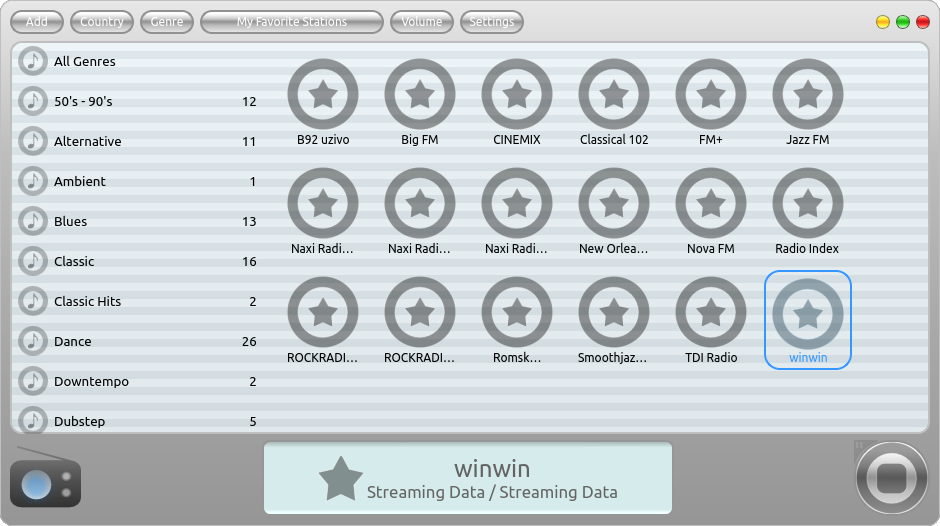
Task: Click the All Genres music note icon
Action: coord(32,61)
